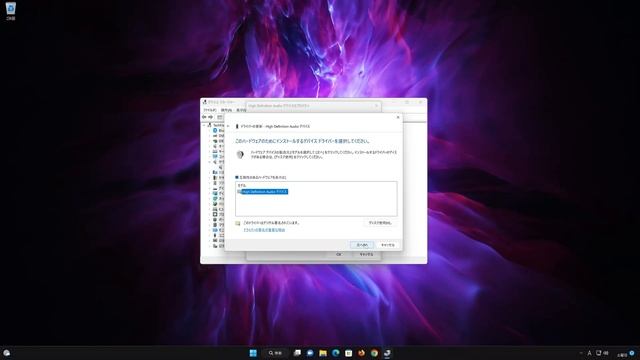Close the driver update wizard
640x360 pixels.
pyautogui.click(x=398, y=117)
